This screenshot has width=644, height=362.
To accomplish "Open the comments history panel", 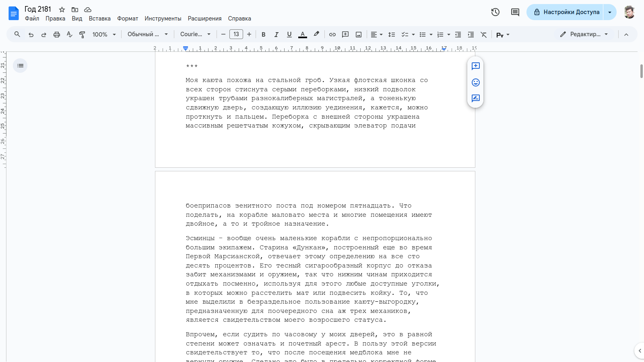I will pyautogui.click(x=515, y=12).
